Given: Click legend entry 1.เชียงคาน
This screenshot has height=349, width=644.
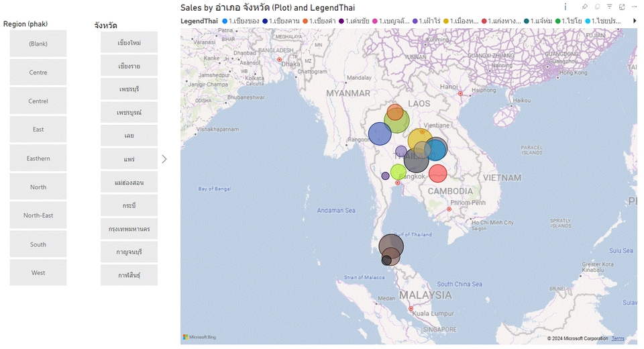Looking at the screenshot, I should click(281, 21).
